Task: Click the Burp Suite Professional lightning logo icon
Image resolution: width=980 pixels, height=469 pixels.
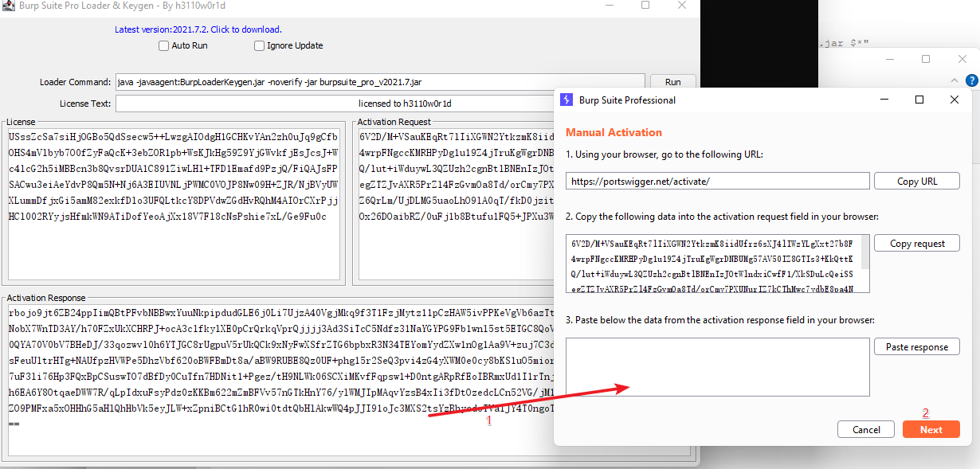Action: click(x=567, y=100)
